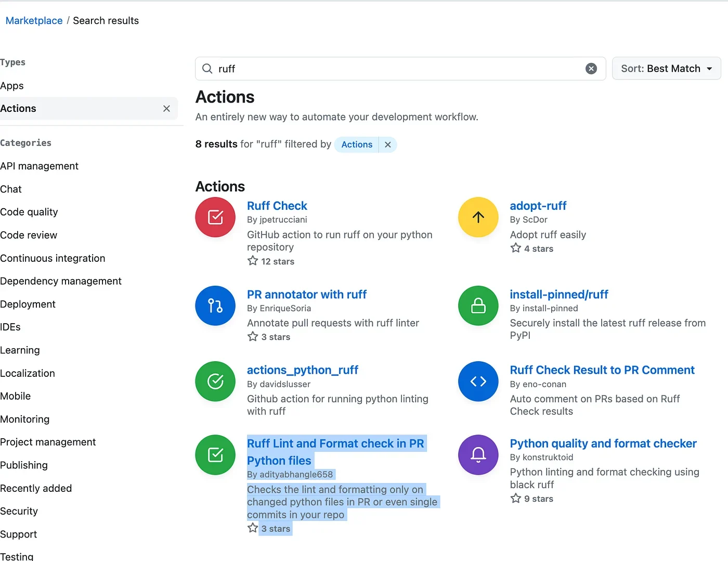Remove the Actions type filter in sidebar
728x561 pixels.
tap(166, 109)
